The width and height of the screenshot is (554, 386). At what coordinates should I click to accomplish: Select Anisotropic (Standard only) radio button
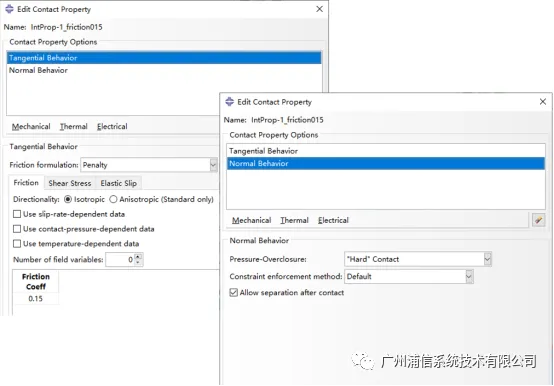tap(113, 199)
